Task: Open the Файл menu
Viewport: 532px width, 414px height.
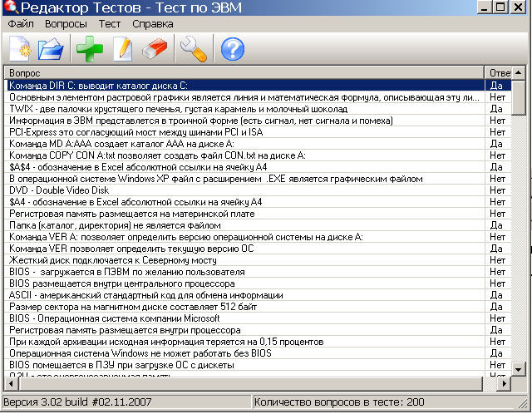Action: [x=21, y=24]
